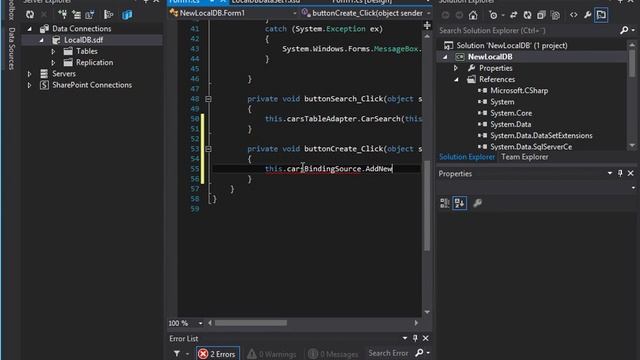The image size is (640, 360).
Task: Select Solution 'NewLocalDB' (1 project) node
Action: (x=511, y=45)
